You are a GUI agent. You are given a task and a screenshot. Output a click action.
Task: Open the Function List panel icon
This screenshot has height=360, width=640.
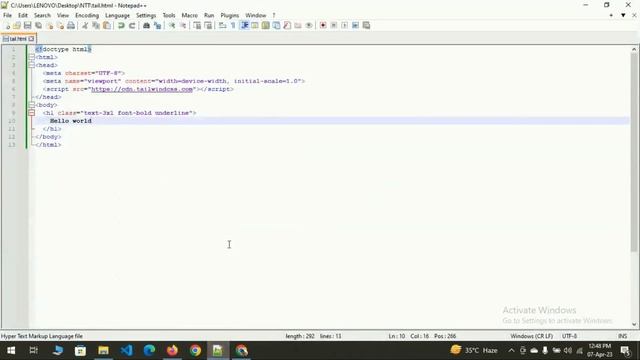coord(287,25)
